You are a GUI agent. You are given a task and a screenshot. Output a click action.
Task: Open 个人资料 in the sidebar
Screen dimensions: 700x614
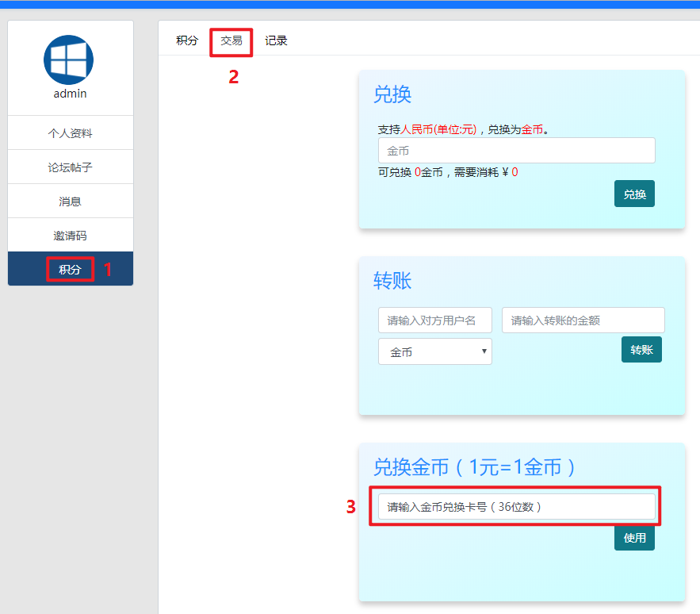point(71,133)
